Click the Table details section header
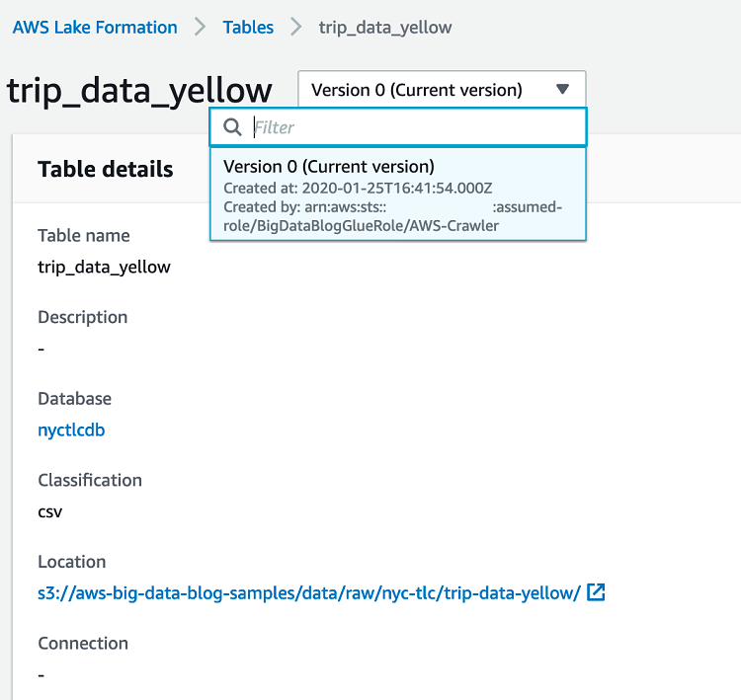Screen dimensions: 741x700 (106, 169)
